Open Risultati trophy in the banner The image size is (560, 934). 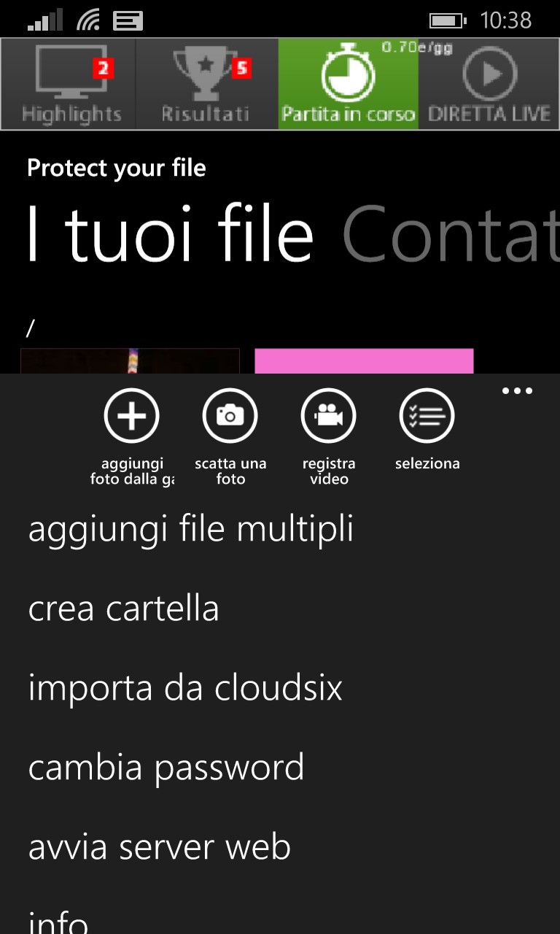(207, 84)
